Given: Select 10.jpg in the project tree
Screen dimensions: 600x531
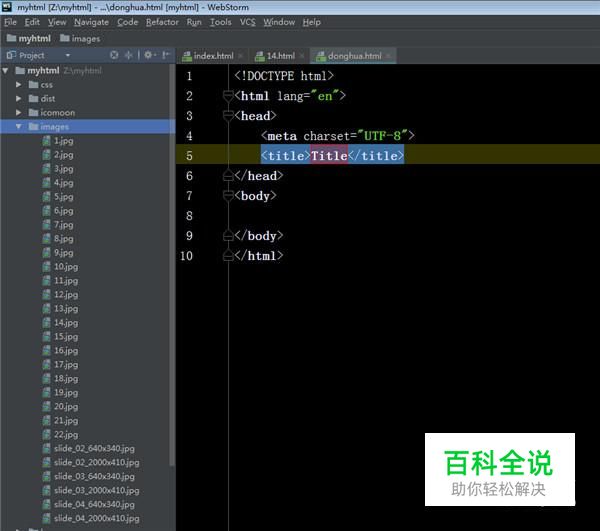Looking at the screenshot, I should click(x=66, y=267).
